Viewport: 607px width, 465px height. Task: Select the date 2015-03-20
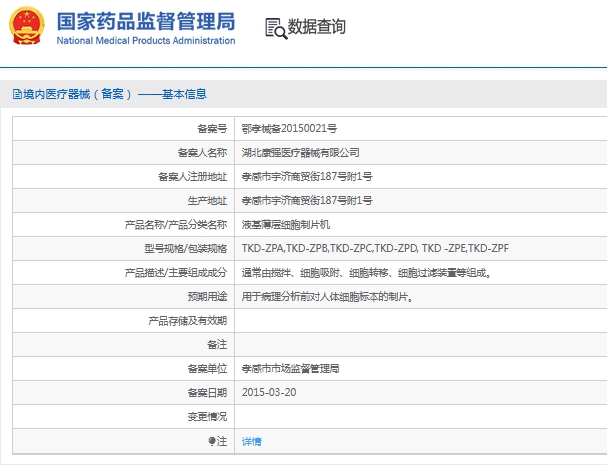point(269,392)
